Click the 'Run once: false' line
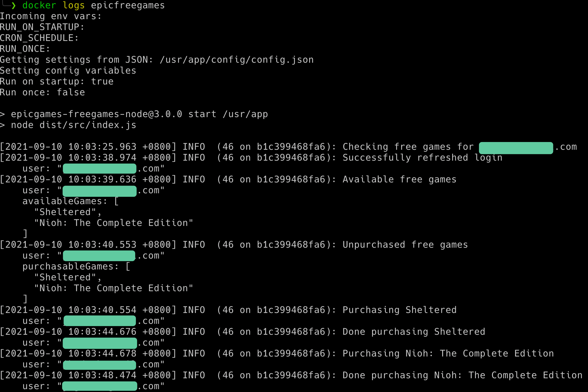Screen dimensions: 588x392 (x=42, y=92)
